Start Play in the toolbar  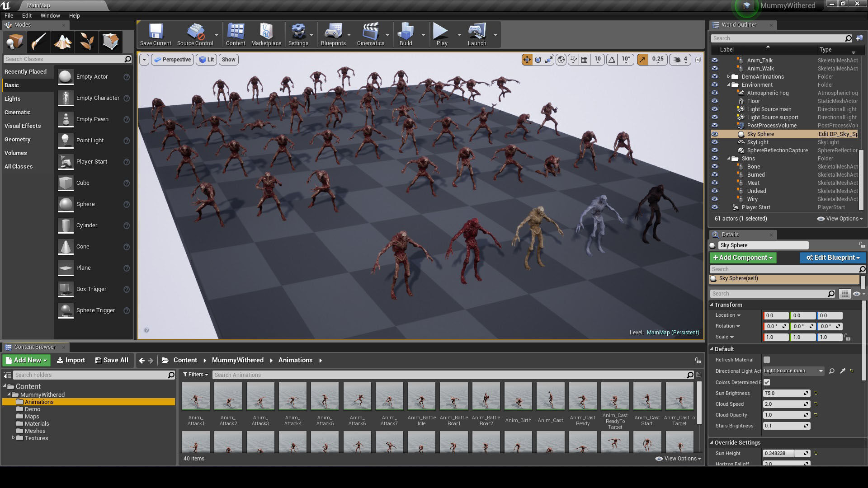point(442,34)
